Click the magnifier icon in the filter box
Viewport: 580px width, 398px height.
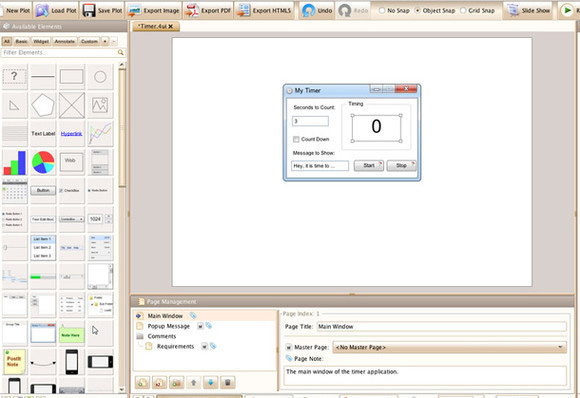click(x=121, y=53)
